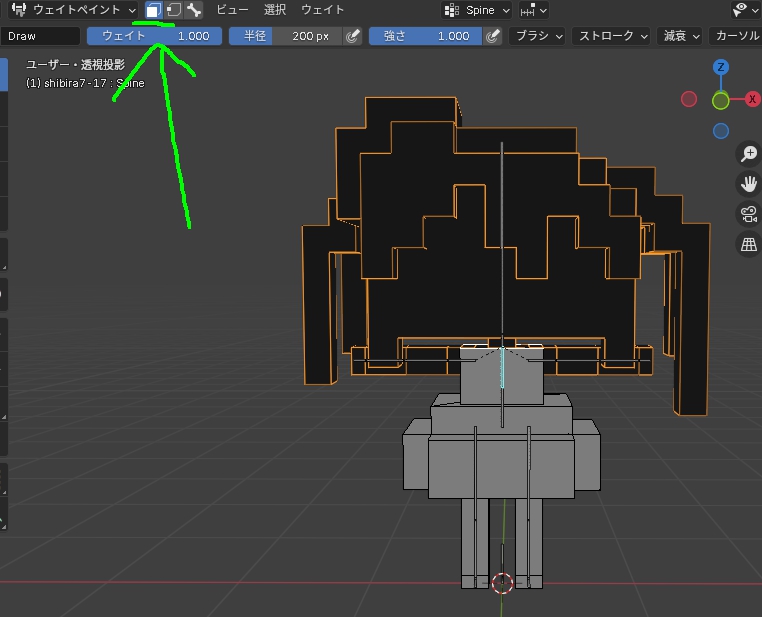Enable vertex selection masking icon
The image size is (762, 617).
coord(173,10)
